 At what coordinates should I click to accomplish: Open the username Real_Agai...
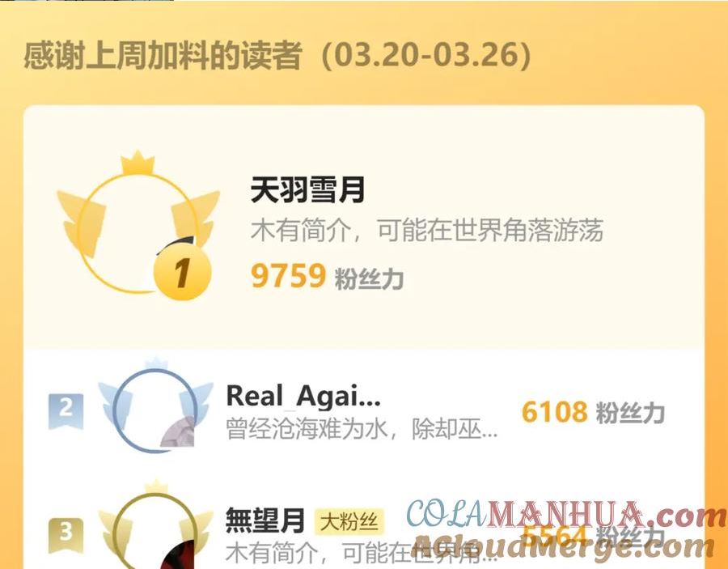[x=303, y=397]
